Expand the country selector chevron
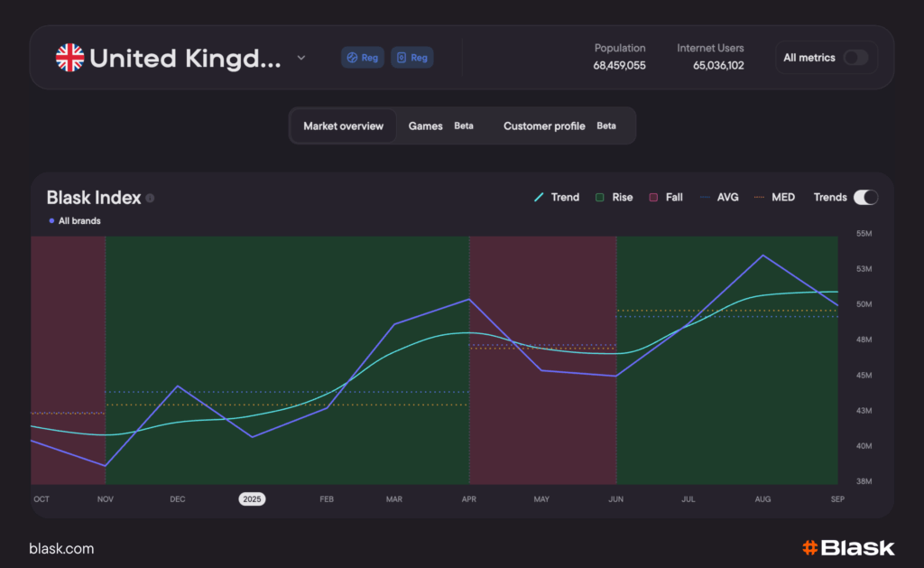The image size is (924, 568). tap(301, 58)
